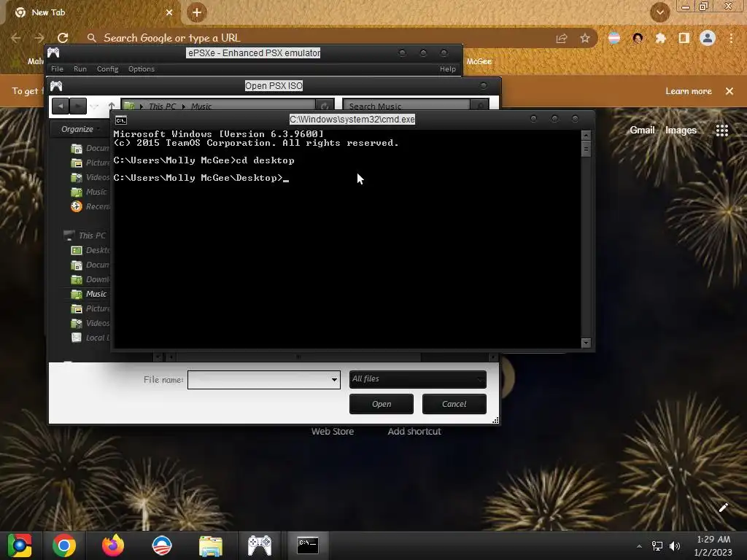
Task: Click the Chrome tab search dropdown button
Action: (659, 12)
